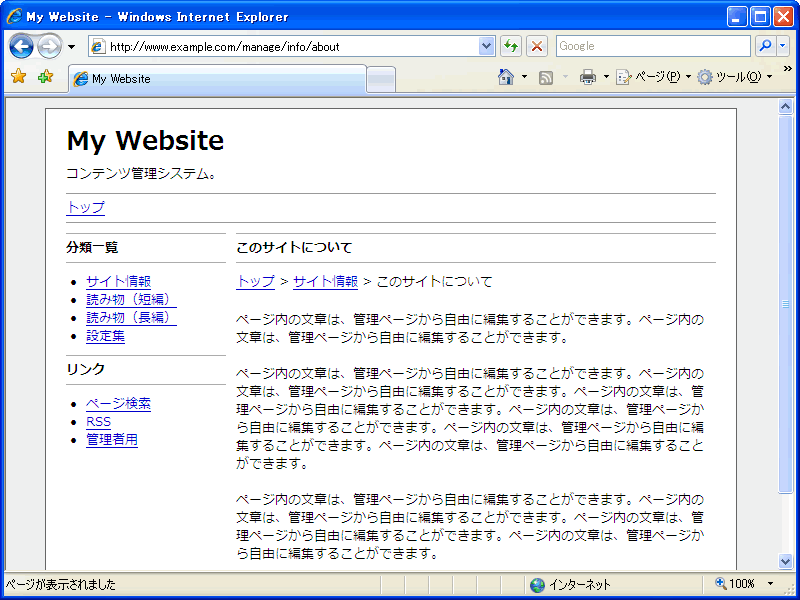This screenshot has width=800, height=600.
Task: Click the Home page icon
Action: click(x=506, y=77)
